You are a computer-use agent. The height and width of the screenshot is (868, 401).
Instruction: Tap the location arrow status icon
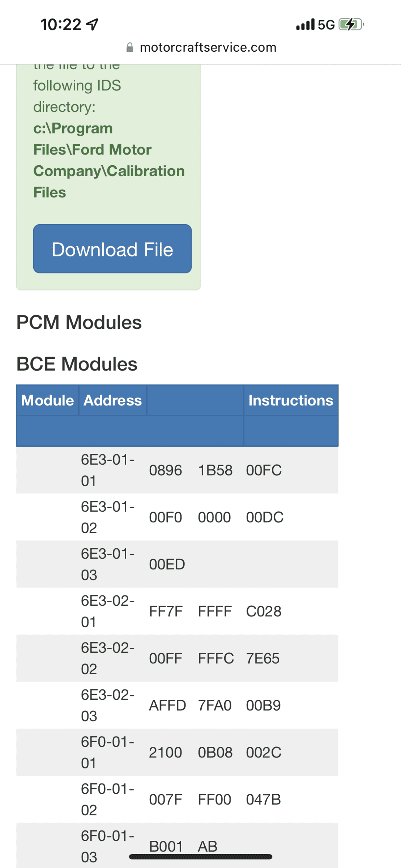[x=92, y=25]
